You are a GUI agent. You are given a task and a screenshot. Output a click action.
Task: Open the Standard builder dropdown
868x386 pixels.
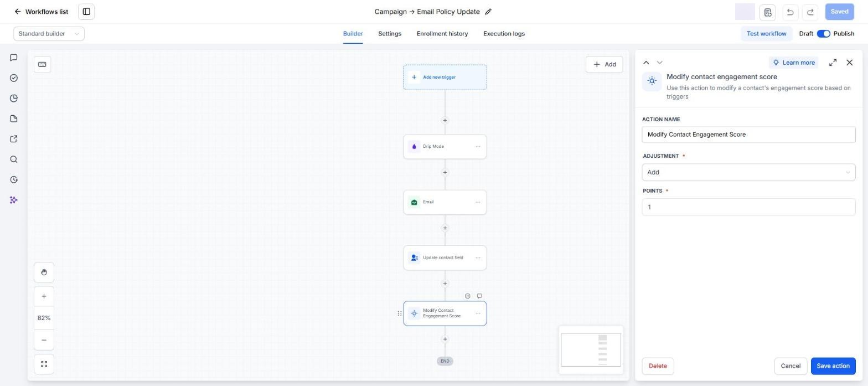49,34
